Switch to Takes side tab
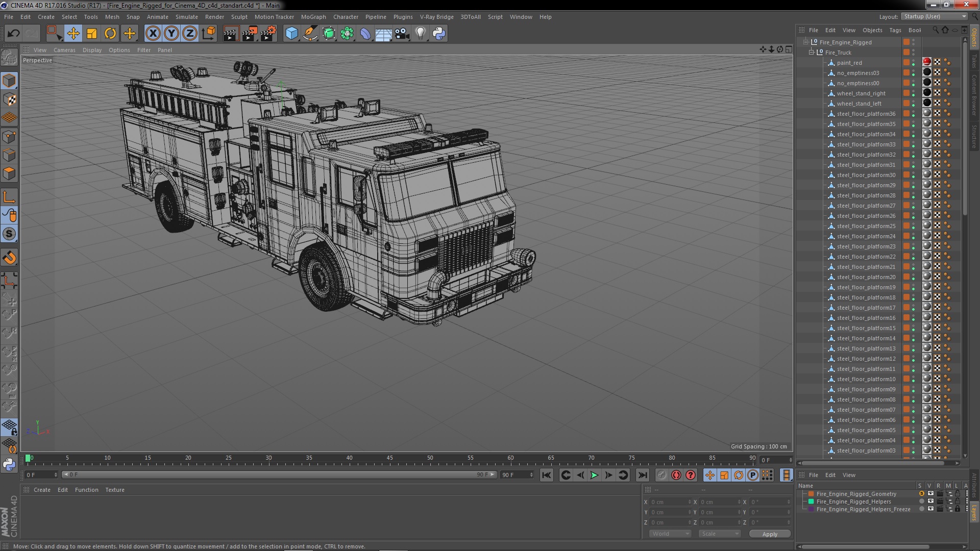This screenshot has height=551, width=980. click(x=974, y=61)
